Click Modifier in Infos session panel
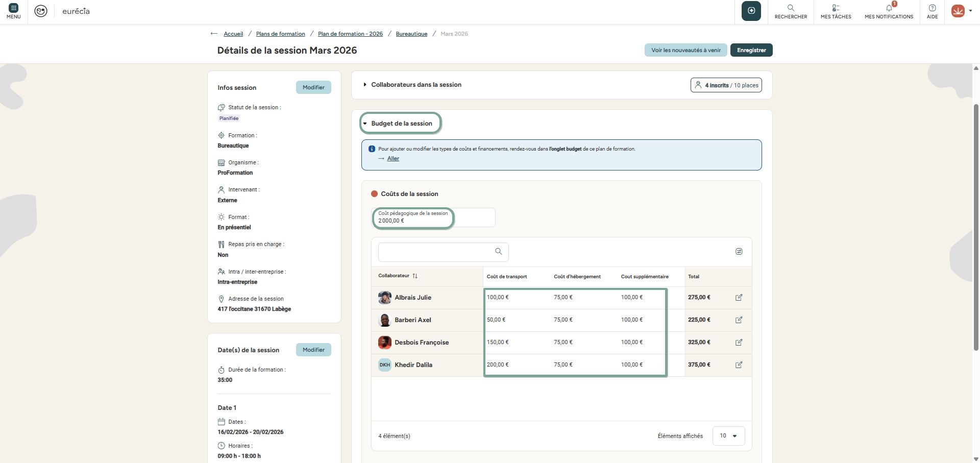 pos(313,87)
